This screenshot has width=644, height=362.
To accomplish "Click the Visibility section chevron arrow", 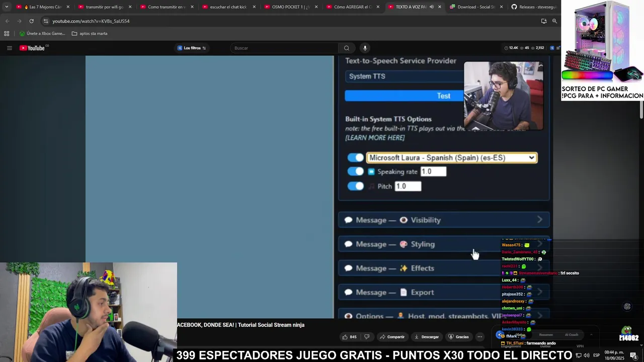I will click(x=540, y=220).
